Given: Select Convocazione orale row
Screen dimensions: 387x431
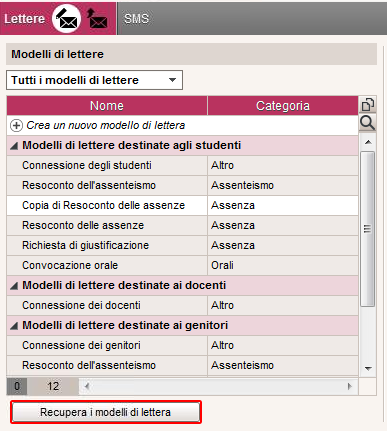Looking at the screenshot, I should coord(182,265).
